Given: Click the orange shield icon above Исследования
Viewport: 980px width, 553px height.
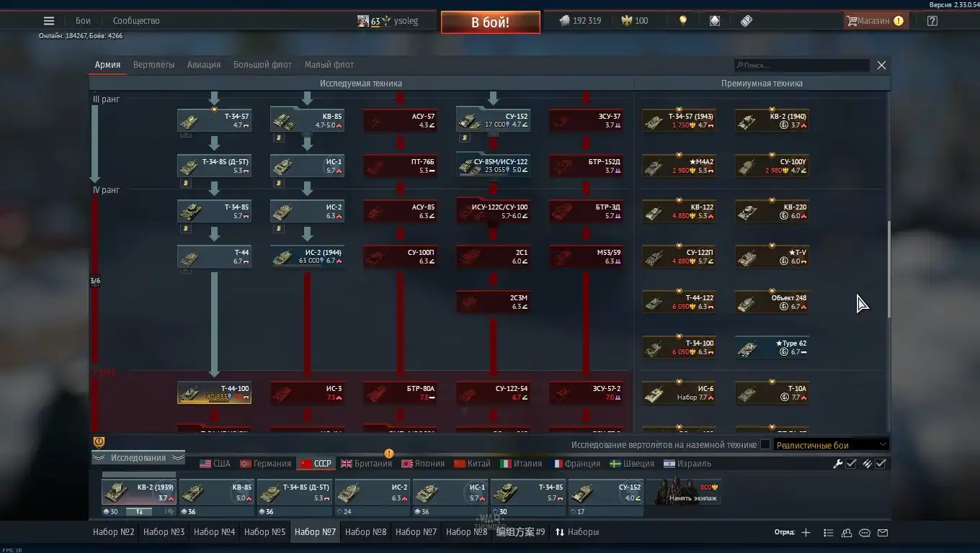Looking at the screenshot, I should coord(99,442).
